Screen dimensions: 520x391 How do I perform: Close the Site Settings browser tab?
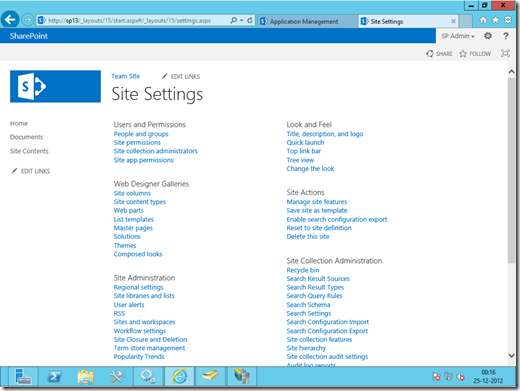click(453, 21)
